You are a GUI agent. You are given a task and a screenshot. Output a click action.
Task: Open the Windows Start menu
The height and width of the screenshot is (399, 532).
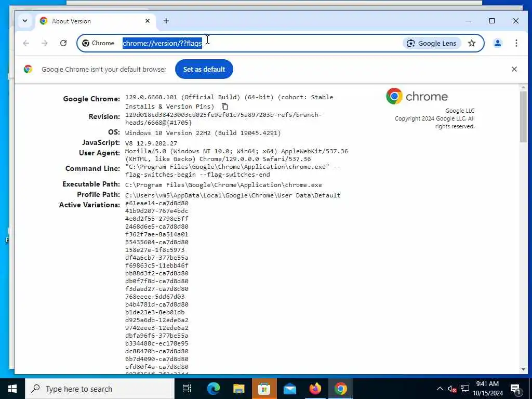pyautogui.click(x=12, y=389)
